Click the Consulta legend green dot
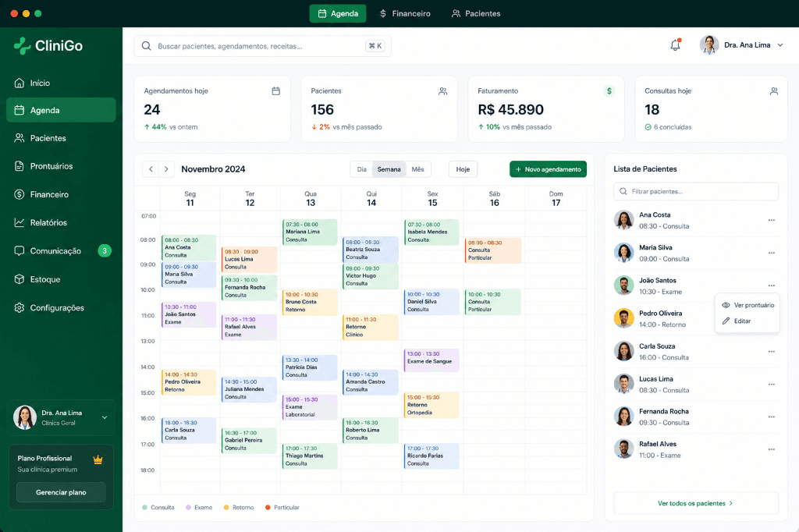The image size is (799, 532). (144, 508)
